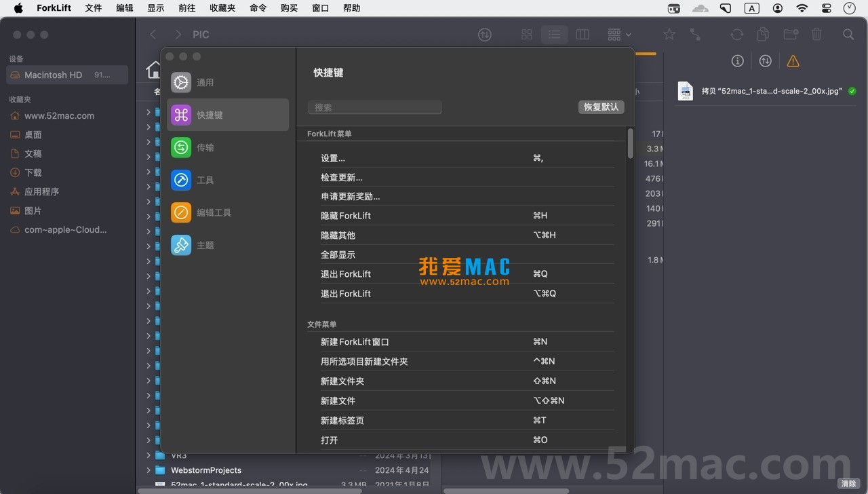Select com~apple~Cloud... in sidebar
The width and height of the screenshot is (868, 494).
pos(67,229)
